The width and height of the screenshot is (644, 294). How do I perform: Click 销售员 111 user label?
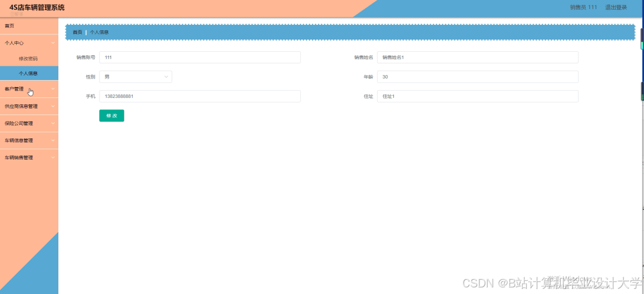[x=584, y=8]
